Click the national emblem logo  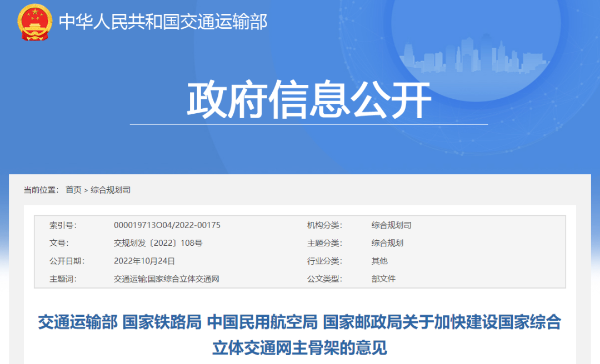pos(34,22)
